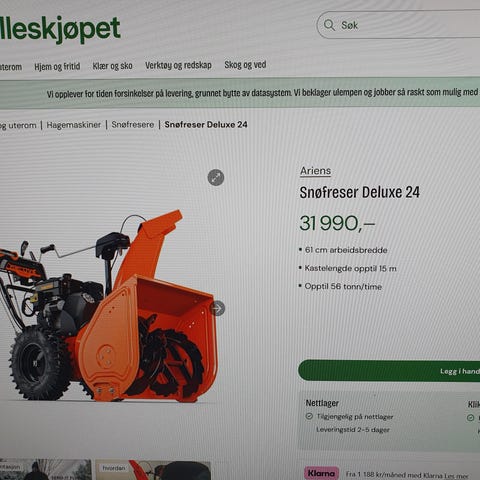
Task: Go to the Hagemaskiner breadcrumb
Action: click(74, 125)
